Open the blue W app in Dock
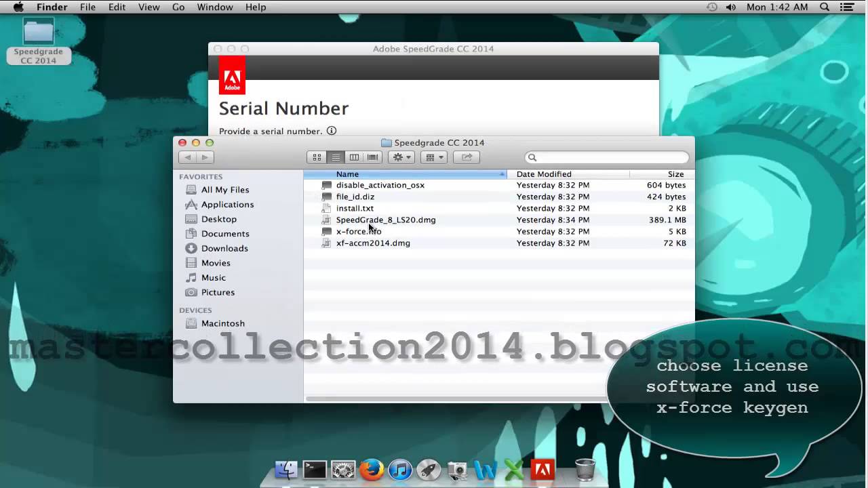The height and width of the screenshot is (488, 868). pos(486,469)
